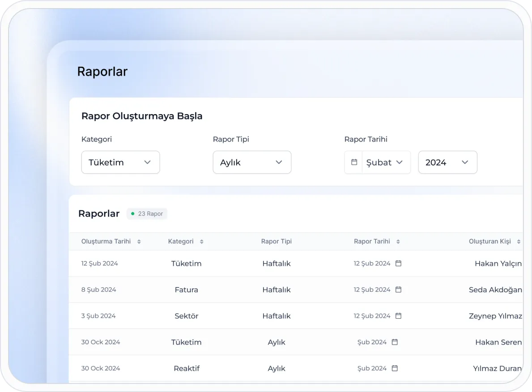Click Sektör category cell

click(186, 316)
